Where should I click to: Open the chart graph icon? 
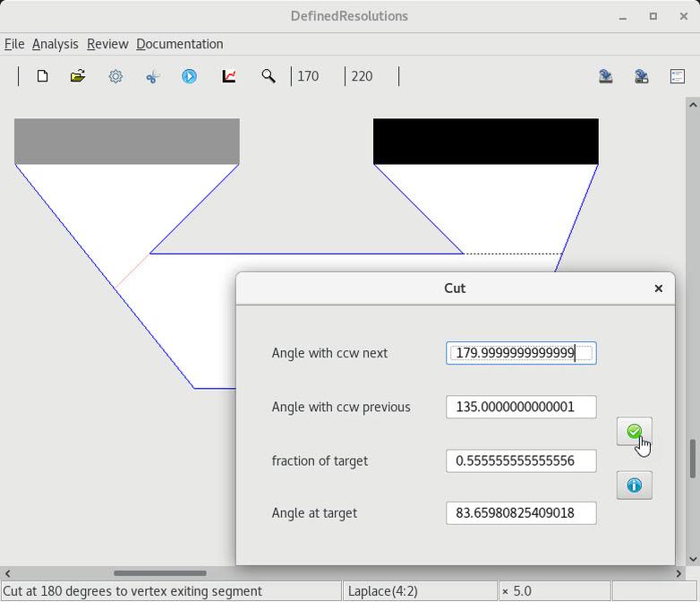point(229,76)
